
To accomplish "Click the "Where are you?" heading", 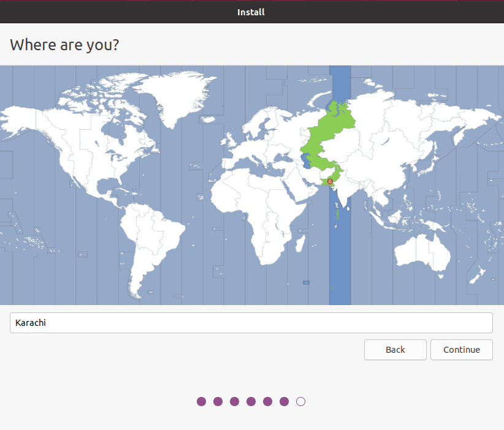I will (64, 45).
